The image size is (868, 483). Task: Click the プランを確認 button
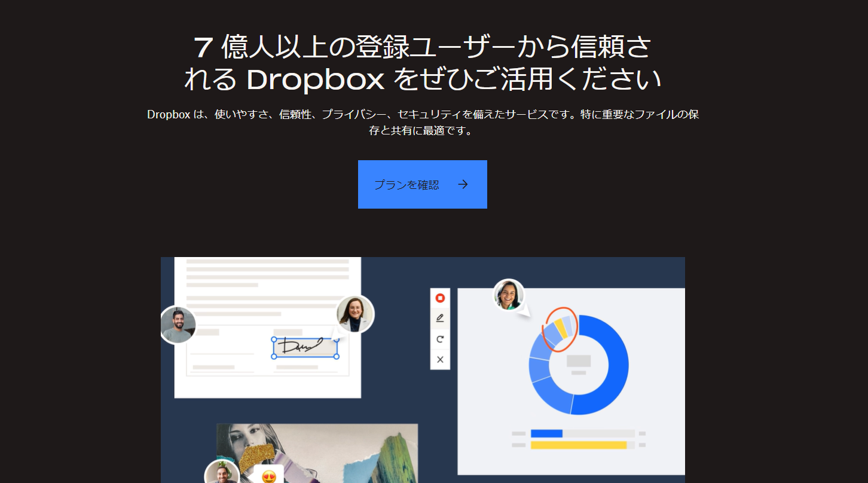[423, 185]
